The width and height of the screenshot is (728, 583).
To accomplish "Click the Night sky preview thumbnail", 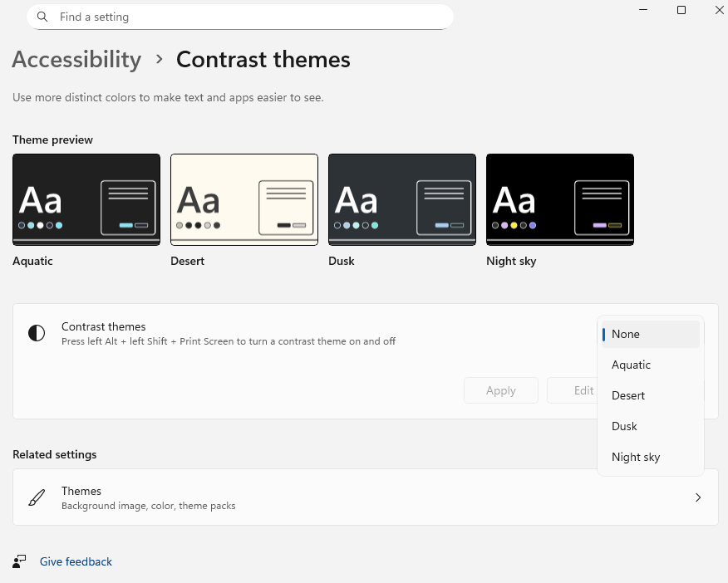I will (x=560, y=199).
